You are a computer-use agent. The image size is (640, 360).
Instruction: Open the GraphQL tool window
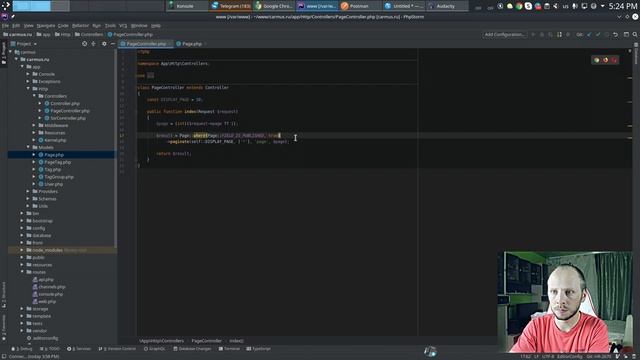(155, 349)
